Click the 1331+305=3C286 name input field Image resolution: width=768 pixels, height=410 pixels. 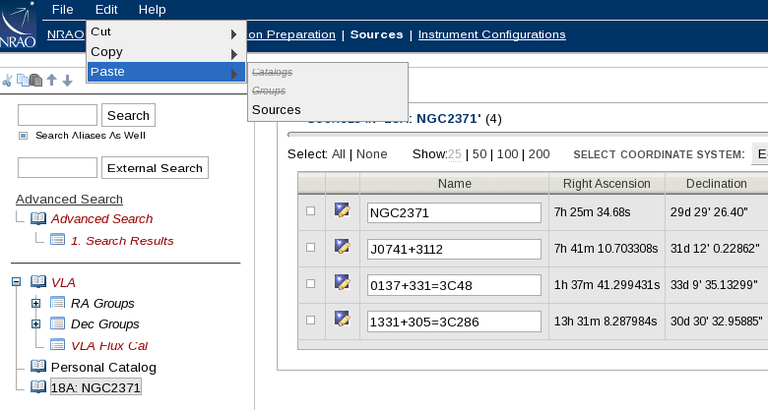tap(454, 320)
